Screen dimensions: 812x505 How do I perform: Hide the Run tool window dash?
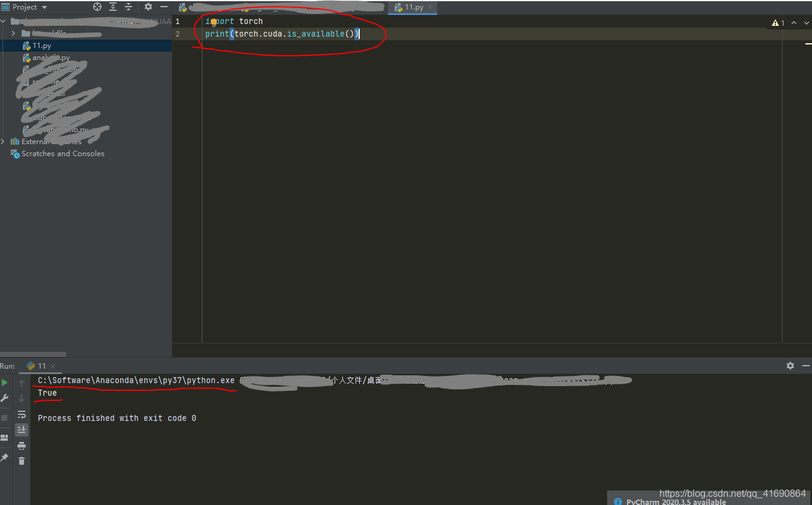click(806, 366)
